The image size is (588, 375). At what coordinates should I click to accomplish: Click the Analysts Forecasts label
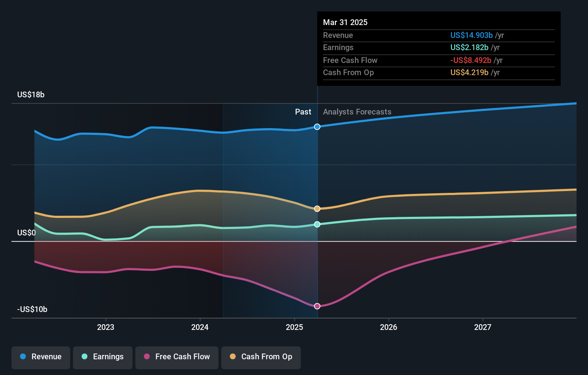[357, 112]
